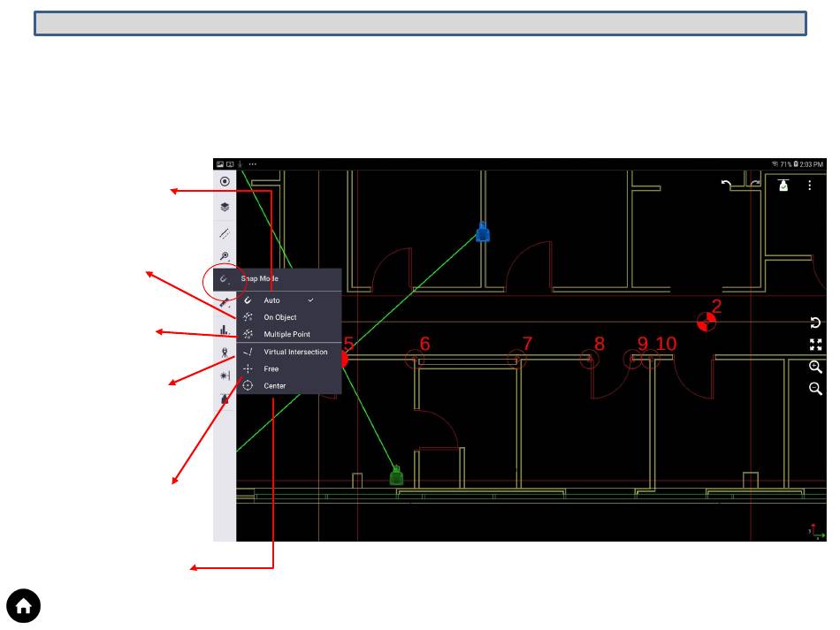The height and width of the screenshot is (630, 840).
Task: Choose Center snap mode
Action: click(289, 386)
